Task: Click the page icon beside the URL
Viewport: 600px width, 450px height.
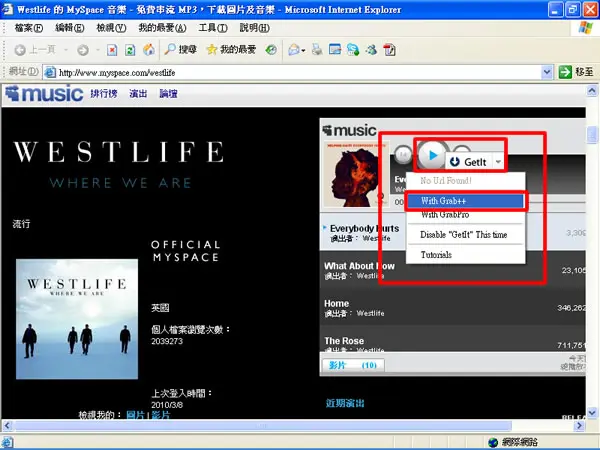Action: pyautogui.click(x=50, y=72)
